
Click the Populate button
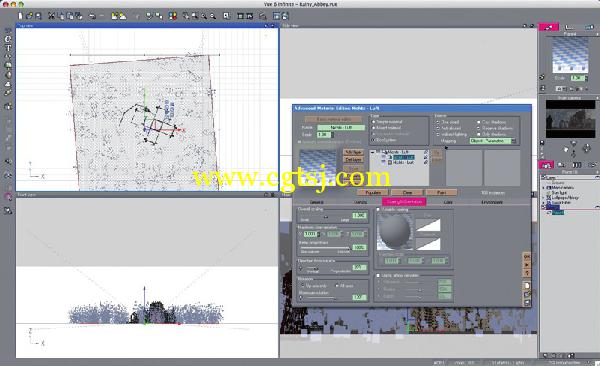373,193
